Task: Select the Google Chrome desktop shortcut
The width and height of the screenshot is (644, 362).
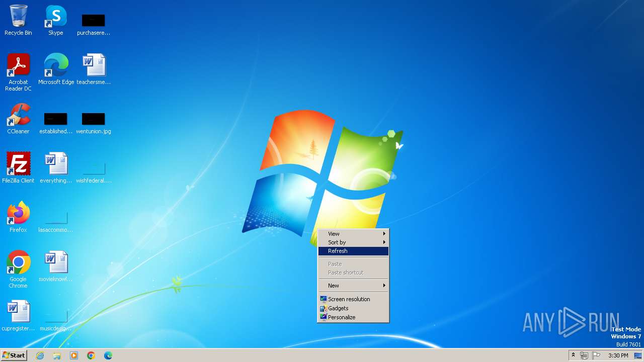Action: coord(18,269)
